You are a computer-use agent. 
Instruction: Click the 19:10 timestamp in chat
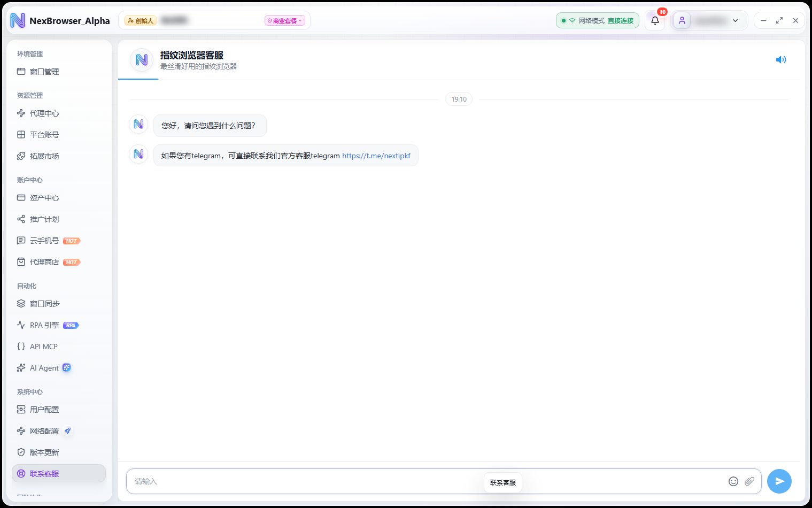(x=459, y=99)
